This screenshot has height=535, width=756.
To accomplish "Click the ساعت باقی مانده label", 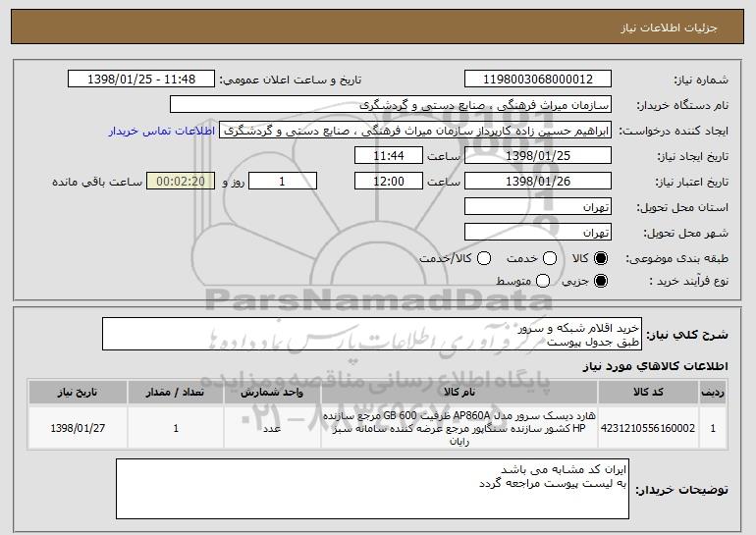I will (x=97, y=182).
